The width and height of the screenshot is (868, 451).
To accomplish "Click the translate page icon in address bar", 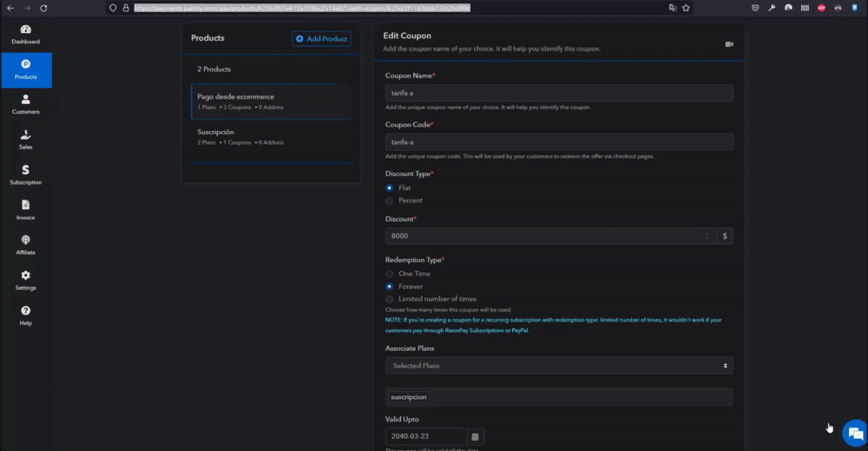I will [x=673, y=8].
